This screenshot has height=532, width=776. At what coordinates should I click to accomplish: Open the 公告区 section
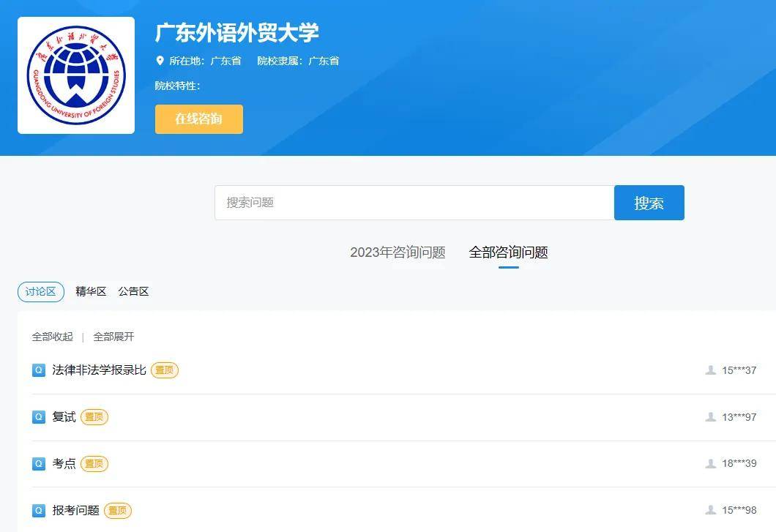coord(134,291)
